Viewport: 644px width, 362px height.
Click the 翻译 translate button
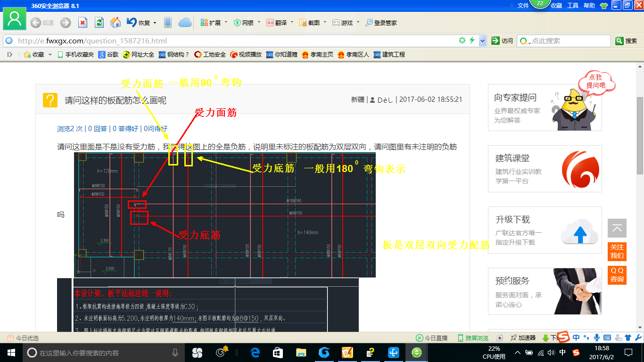pos(277,23)
